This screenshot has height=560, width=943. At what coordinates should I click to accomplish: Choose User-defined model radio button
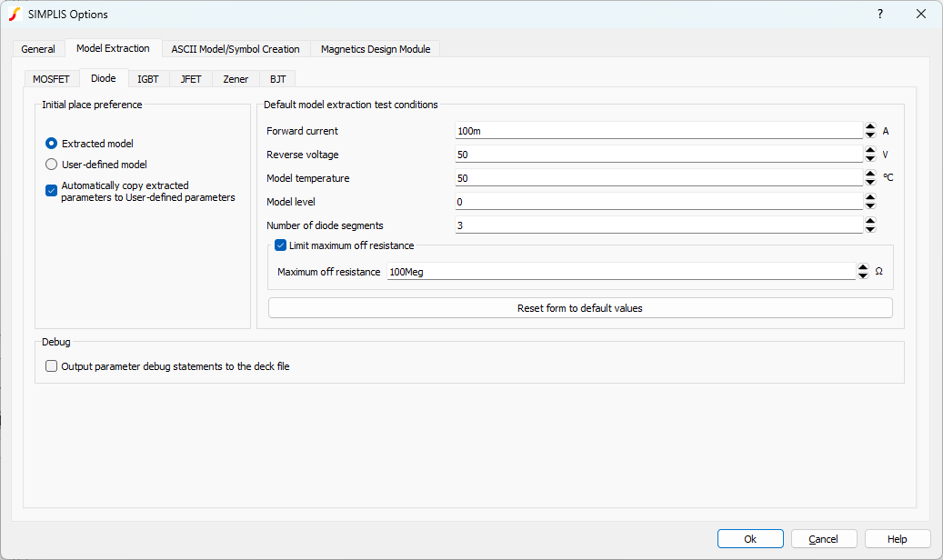(x=52, y=165)
